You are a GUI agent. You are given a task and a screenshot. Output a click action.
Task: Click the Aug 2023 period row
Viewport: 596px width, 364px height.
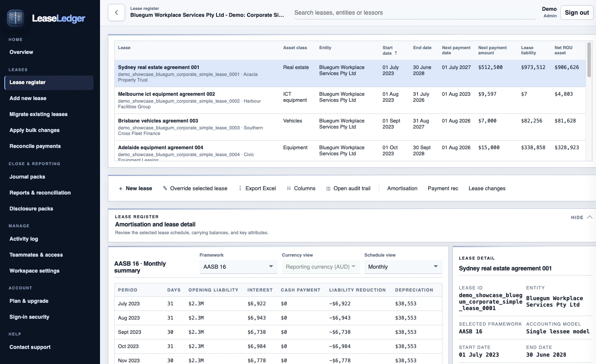click(278, 318)
